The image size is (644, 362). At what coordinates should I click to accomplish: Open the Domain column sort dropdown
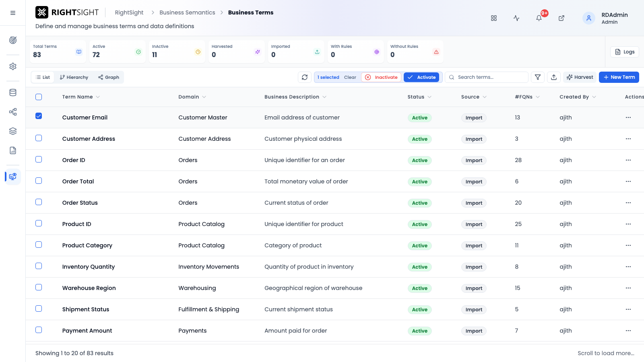click(x=204, y=97)
